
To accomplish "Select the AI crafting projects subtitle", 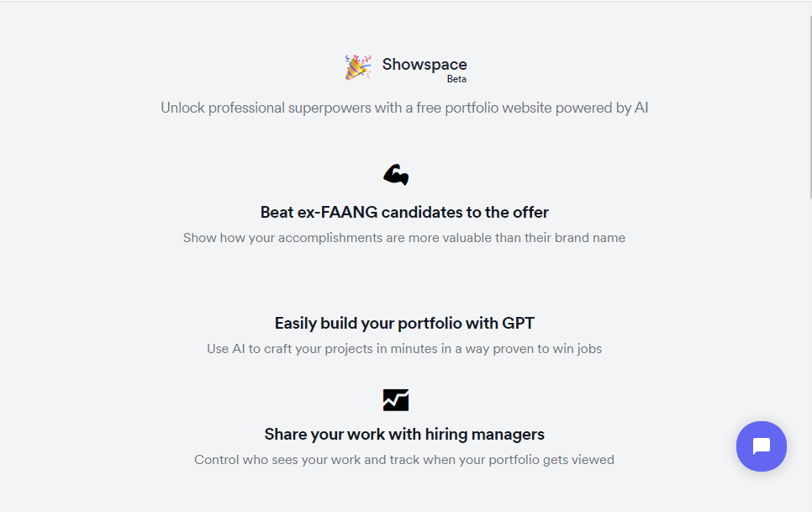I will [x=404, y=348].
